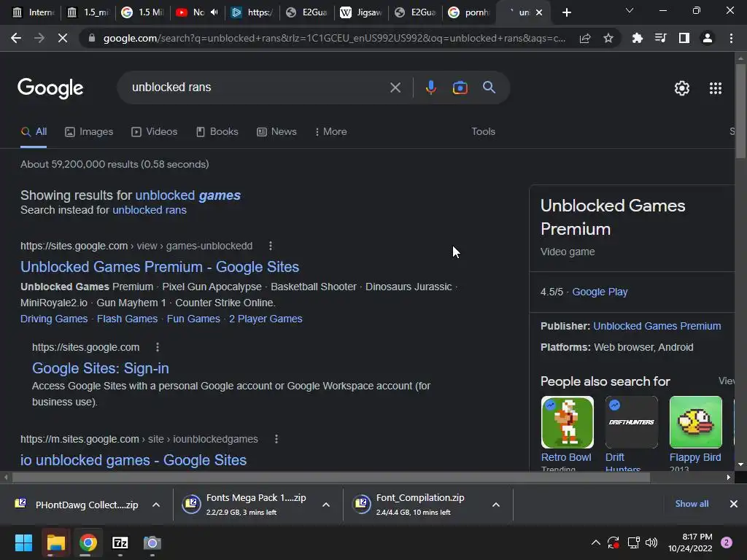The width and height of the screenshot is (747, 560).
Task: Open io unblocked games - Google Sites result
Action: pos(133,460)
